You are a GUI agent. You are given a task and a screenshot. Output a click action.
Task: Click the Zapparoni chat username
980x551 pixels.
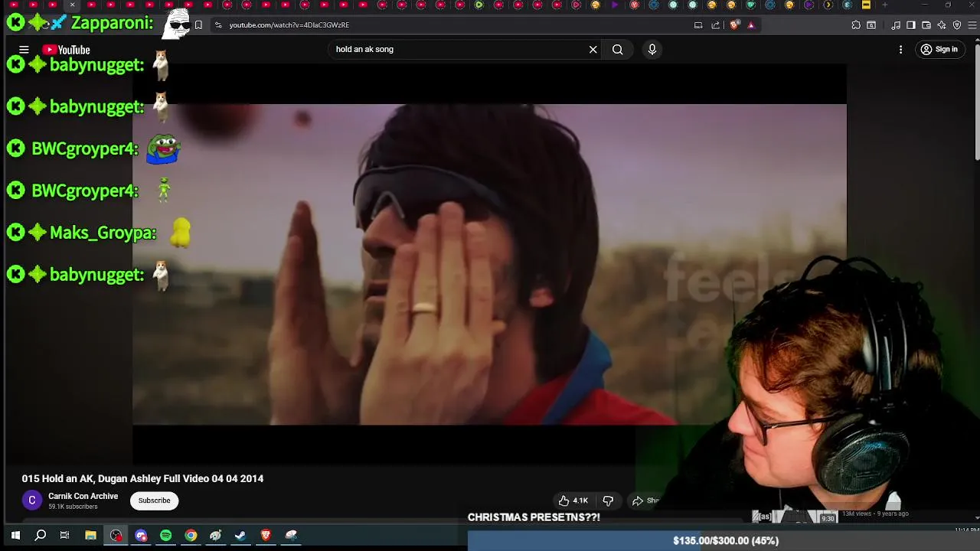tap(112, 23)
